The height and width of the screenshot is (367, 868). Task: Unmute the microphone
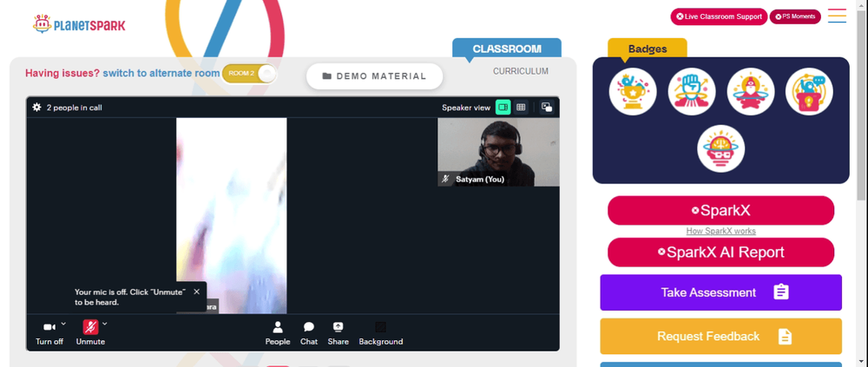tap(90, 332)
